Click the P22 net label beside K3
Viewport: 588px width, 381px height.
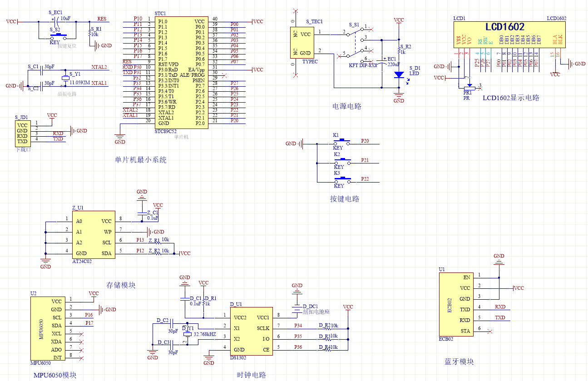[x=365, y=179]
